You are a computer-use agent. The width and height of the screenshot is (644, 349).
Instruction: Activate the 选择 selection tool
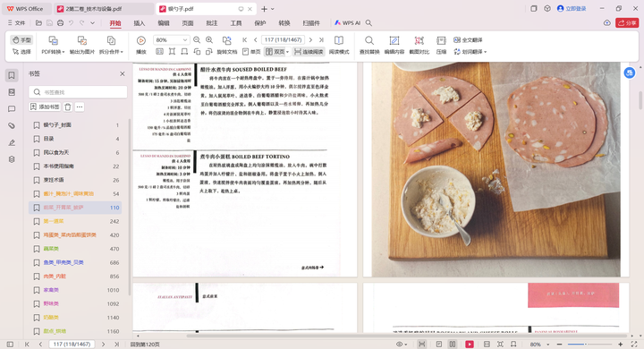[21, 52]
